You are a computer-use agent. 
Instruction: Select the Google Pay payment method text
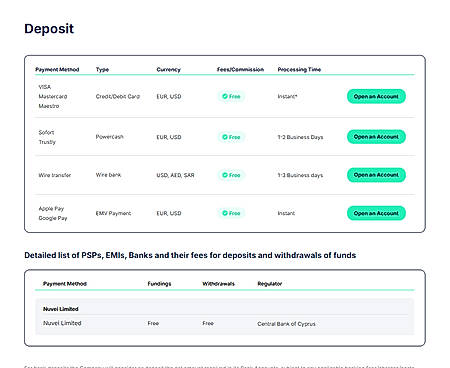[53, 218]
